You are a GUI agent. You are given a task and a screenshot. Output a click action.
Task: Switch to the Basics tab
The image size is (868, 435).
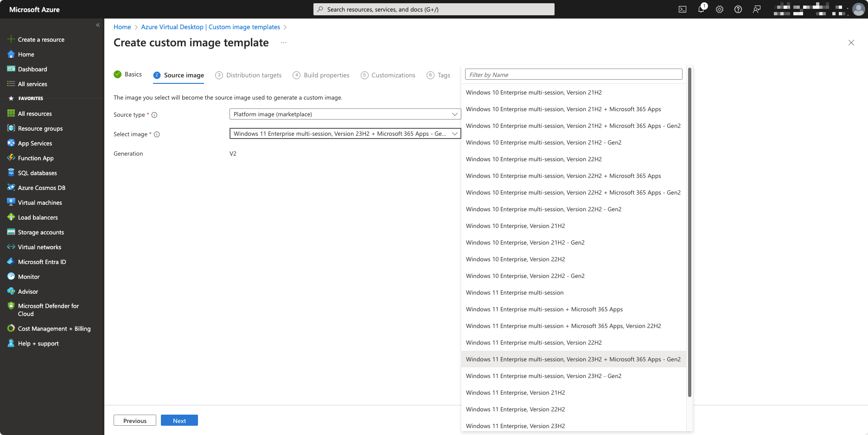click(x=128, y=75)
